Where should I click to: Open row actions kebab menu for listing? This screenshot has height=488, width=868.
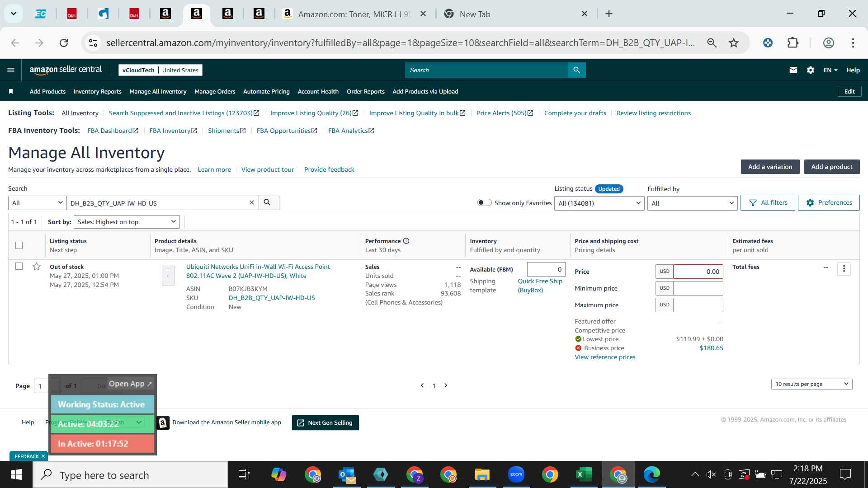844,269
